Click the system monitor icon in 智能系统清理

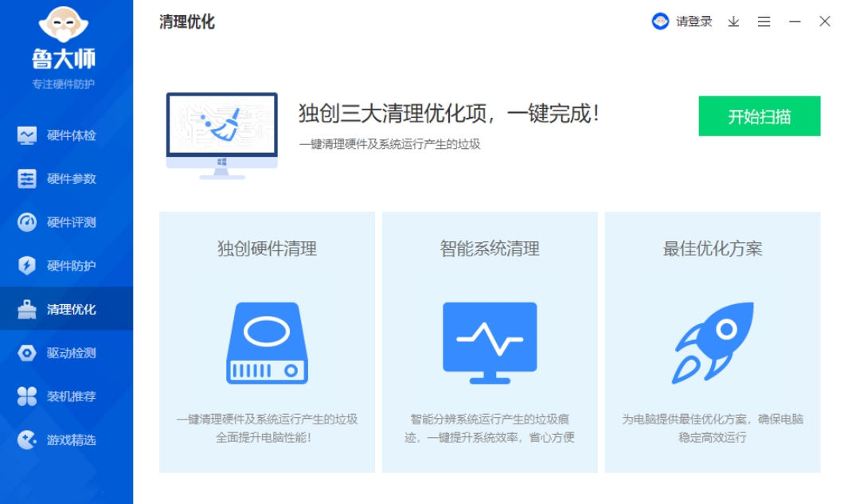point(490,341)
